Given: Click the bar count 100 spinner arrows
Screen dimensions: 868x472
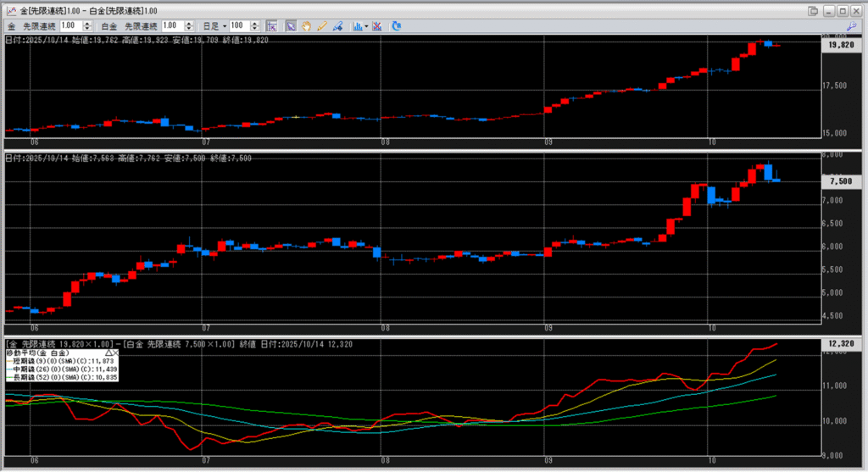Looking at the screenshot, I should tap(254, 26).
